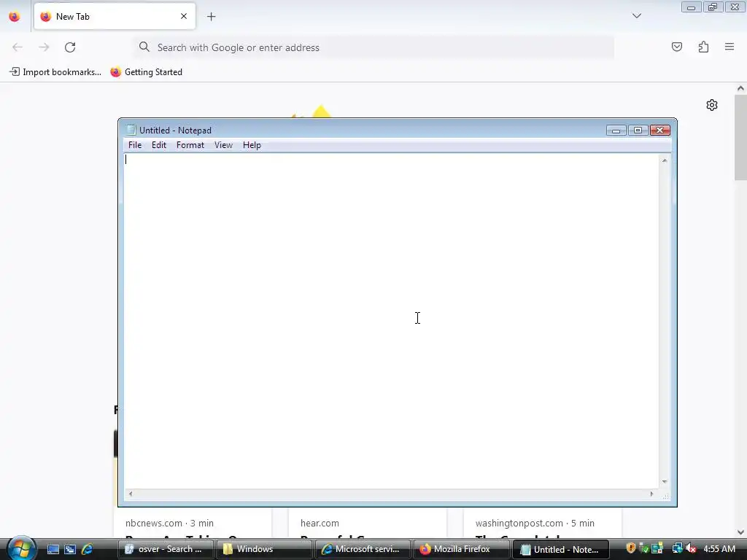747x560 pixels.
Task: Switch to Mozilla Firefox taskbar button
Action: tap(461, 549)
